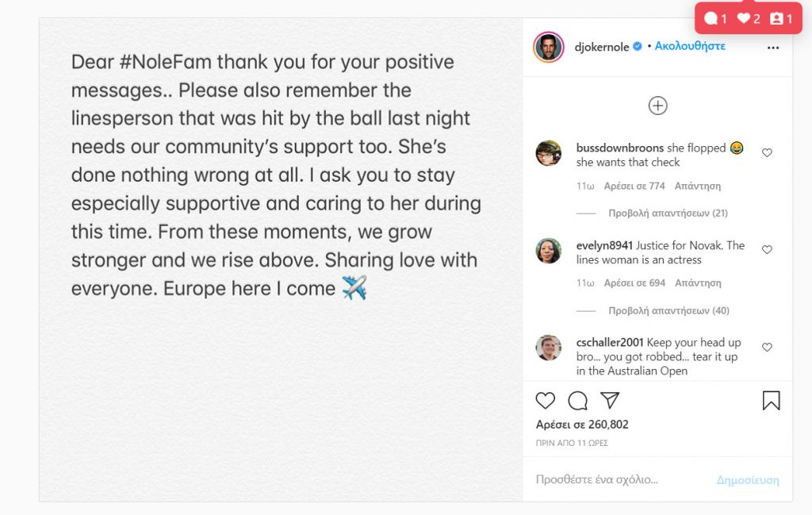Expand the 40 replies under evelyn8941 comment

[x=668, y=310]
